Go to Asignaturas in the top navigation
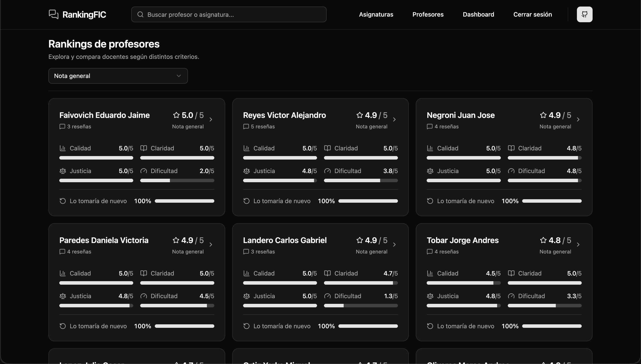641x364 pixels. coord(376,15)
